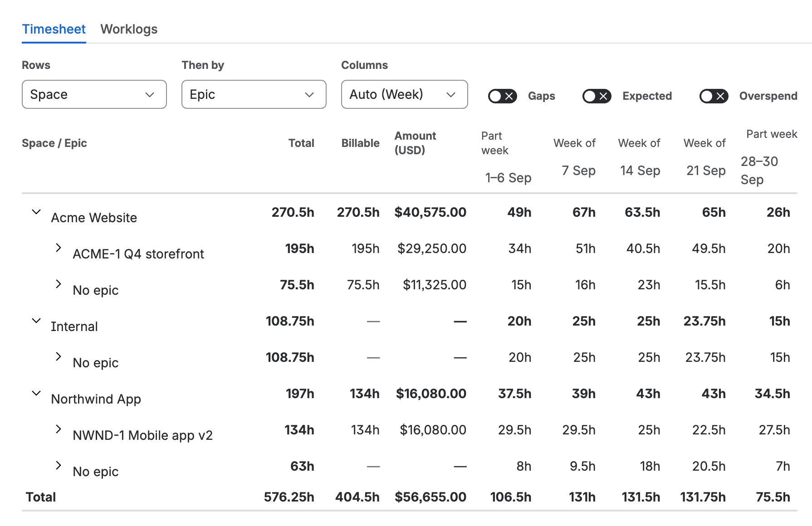Click the Billable column header
The image size is (812, 526).
pyautogui.click(x=360, y=143)
